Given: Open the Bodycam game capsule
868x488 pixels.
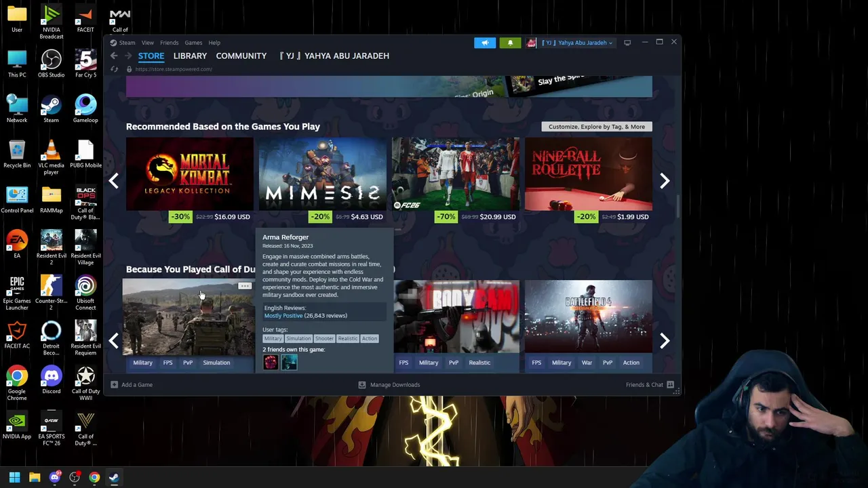Looking at the screenshot, I should pyautogui.click(x=456, y=317).
